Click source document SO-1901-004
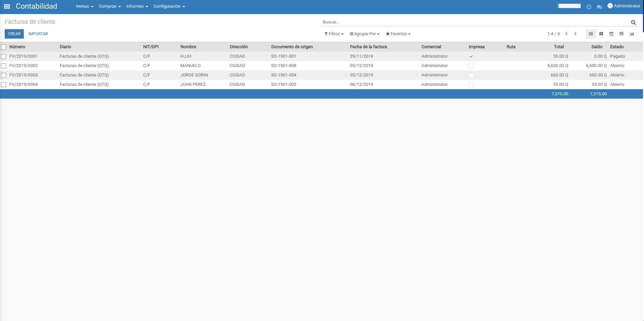This screenshot has width=644, height=321. point(284,75)
